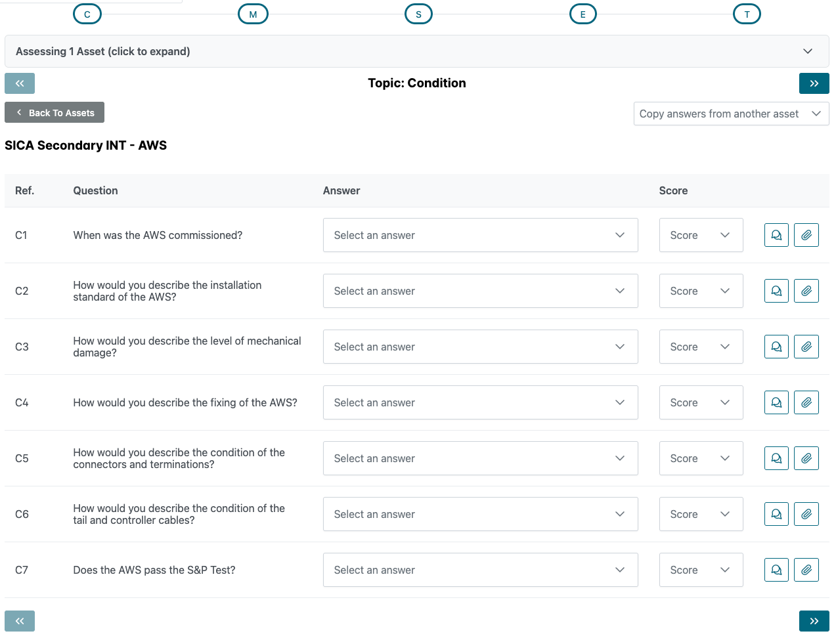Image resolution: width=836 pixels, height=644 pixels.
Task: Expand the 'Assessing 1 Asset' panel
Action: pyautogui.click(x=416, y=51)
